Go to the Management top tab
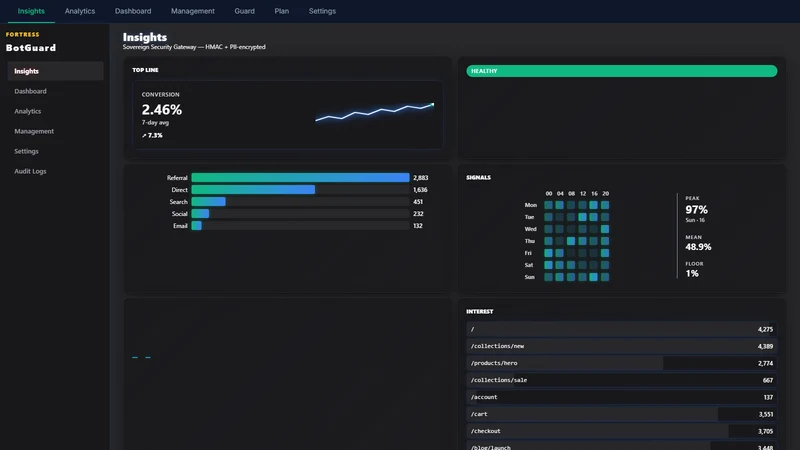 click(x=193, y=11)
